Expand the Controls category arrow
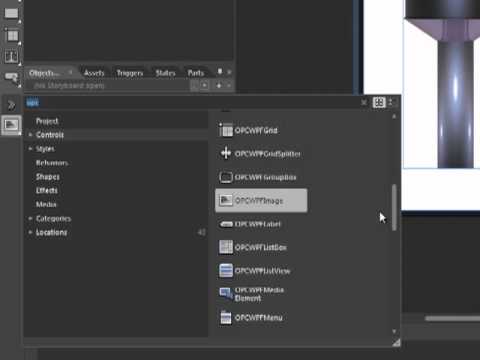Image resolution: width=480 pixels, height=360 pixels. pos(30,135)
